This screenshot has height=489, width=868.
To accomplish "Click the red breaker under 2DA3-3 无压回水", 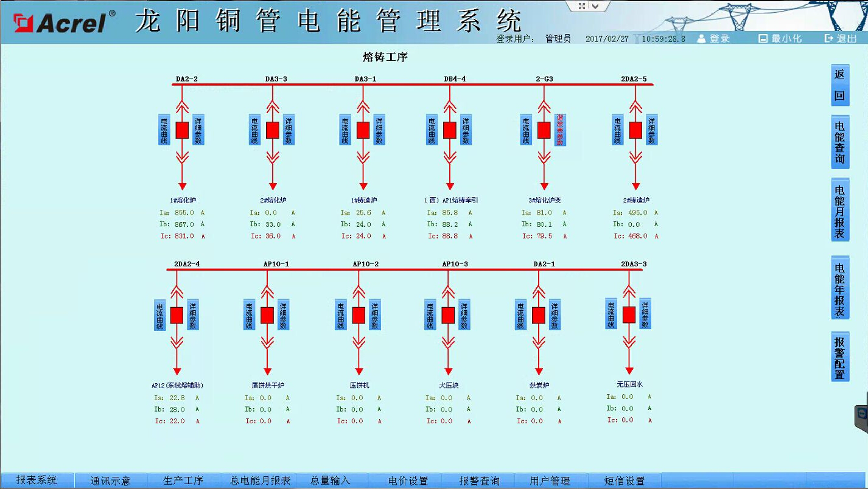I will (629, 314).
